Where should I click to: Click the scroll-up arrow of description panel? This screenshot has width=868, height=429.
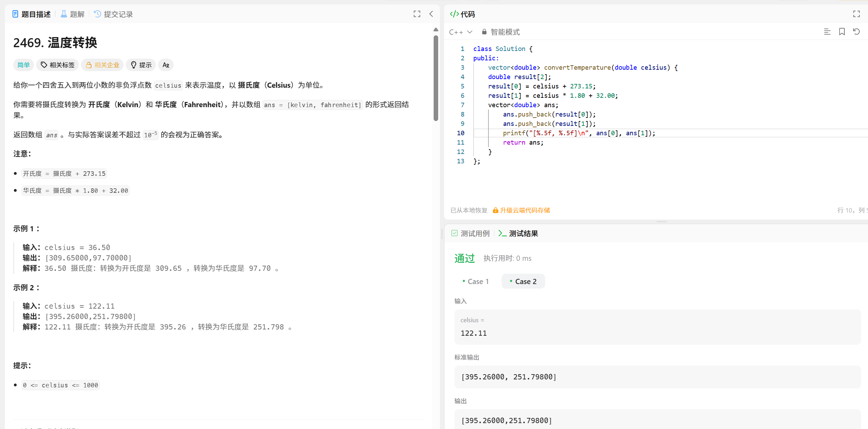(436, 30)
